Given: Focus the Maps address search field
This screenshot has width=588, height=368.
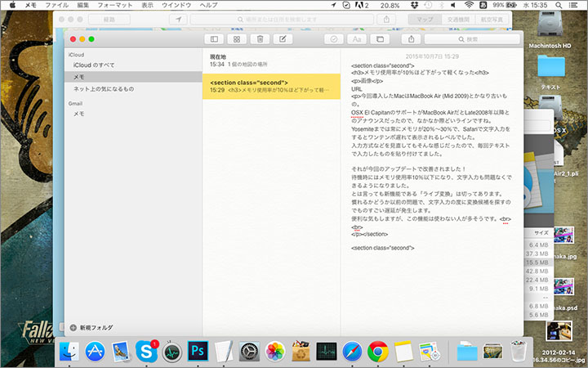Looking at the screenshot, I should point(282,19).
